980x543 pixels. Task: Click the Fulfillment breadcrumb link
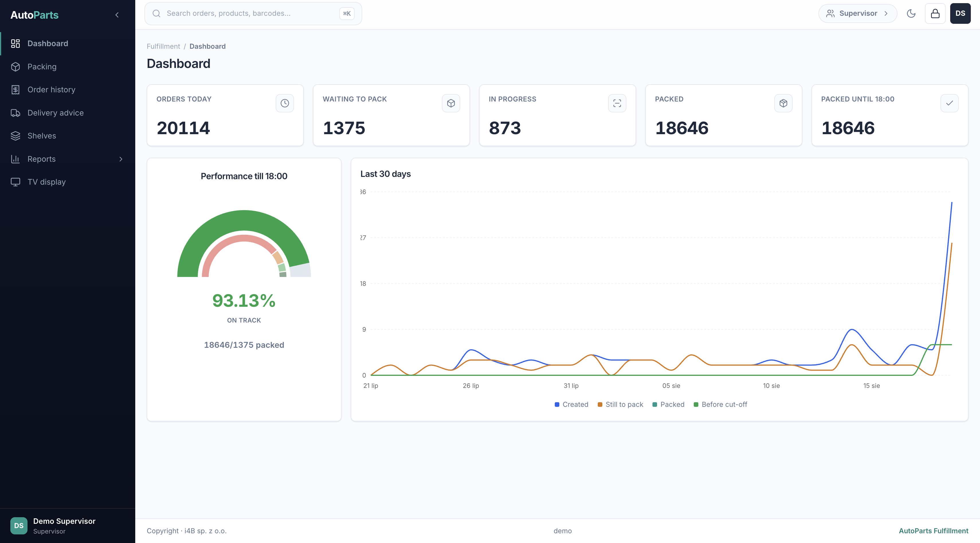(163, 46)
